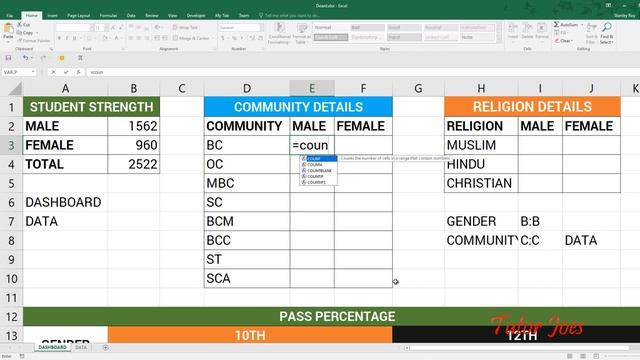Select COUNTIF in the autocomplete list

(x=319, y=176)
